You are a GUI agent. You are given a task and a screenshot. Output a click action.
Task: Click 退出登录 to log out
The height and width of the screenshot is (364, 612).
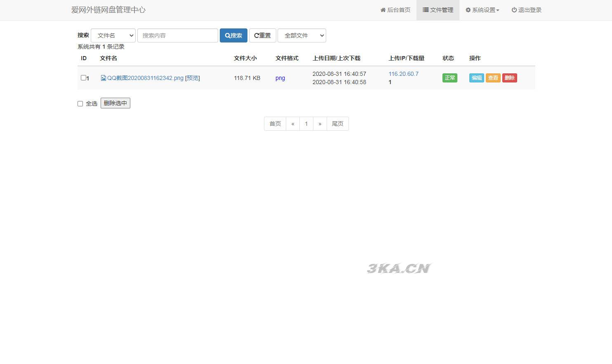[x=527, y=10]
